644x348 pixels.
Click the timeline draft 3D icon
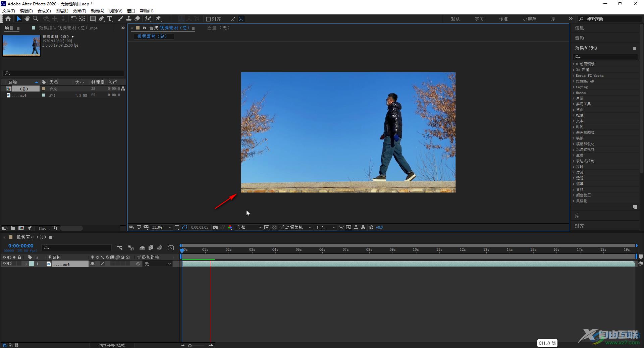(x=131, y=248)
